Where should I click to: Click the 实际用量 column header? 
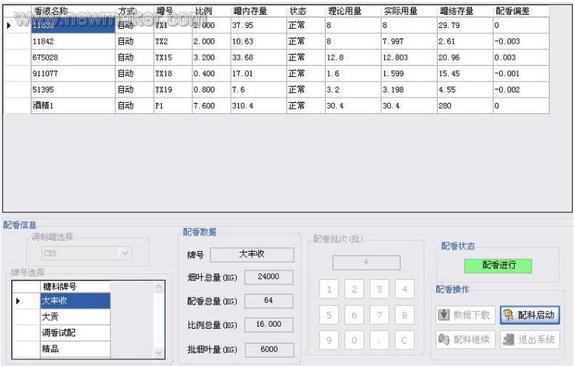409,11
